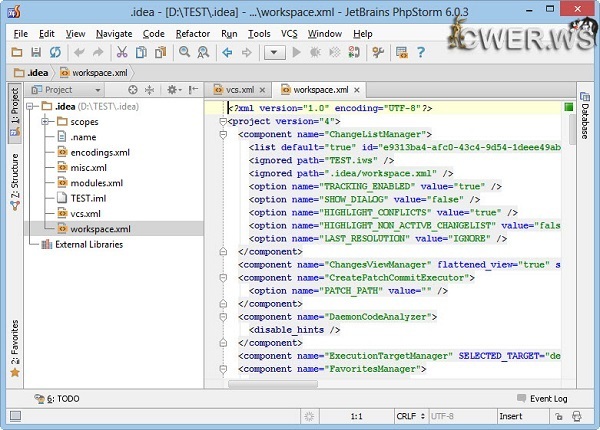The height and width of the screenshot is (430, 600).
Task: Select encodings.xml in the project tree
Action: [100, 153]
